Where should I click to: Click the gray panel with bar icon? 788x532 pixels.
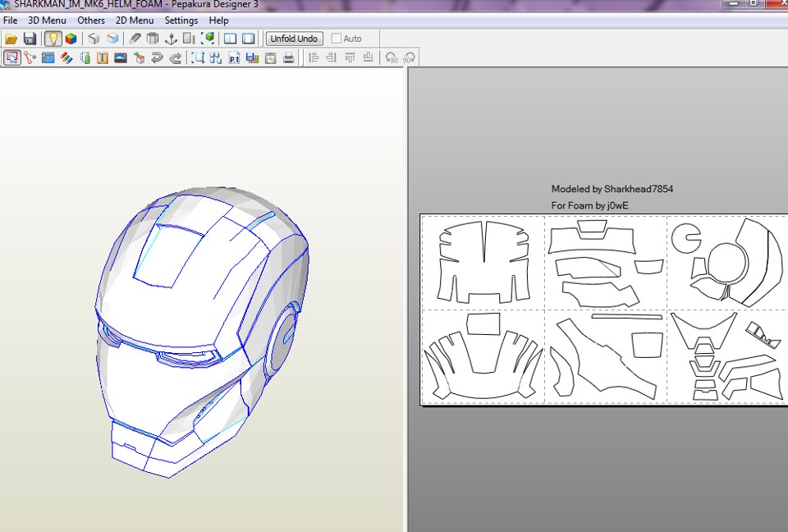tap(190, 39)
